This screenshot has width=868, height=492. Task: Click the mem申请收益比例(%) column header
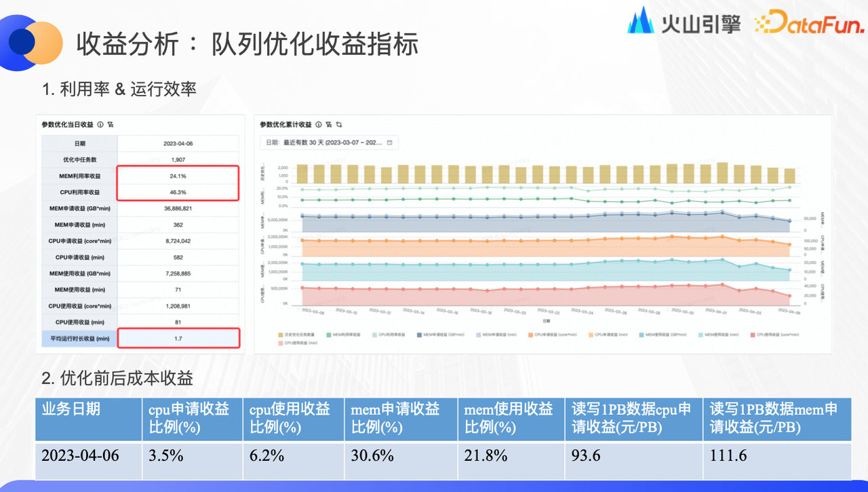pos(401,419)
